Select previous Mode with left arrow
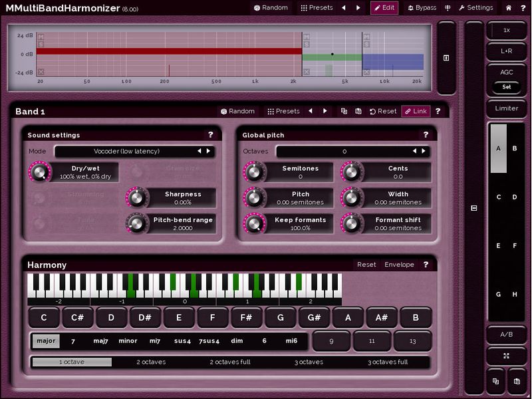Screen dimensions: 532x399 (x=199, y=152)
